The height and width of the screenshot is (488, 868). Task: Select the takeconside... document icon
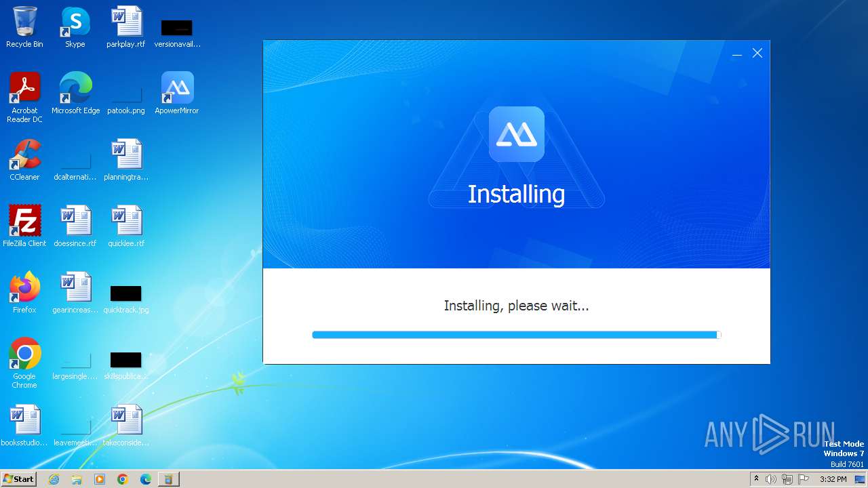pos(126,426)
